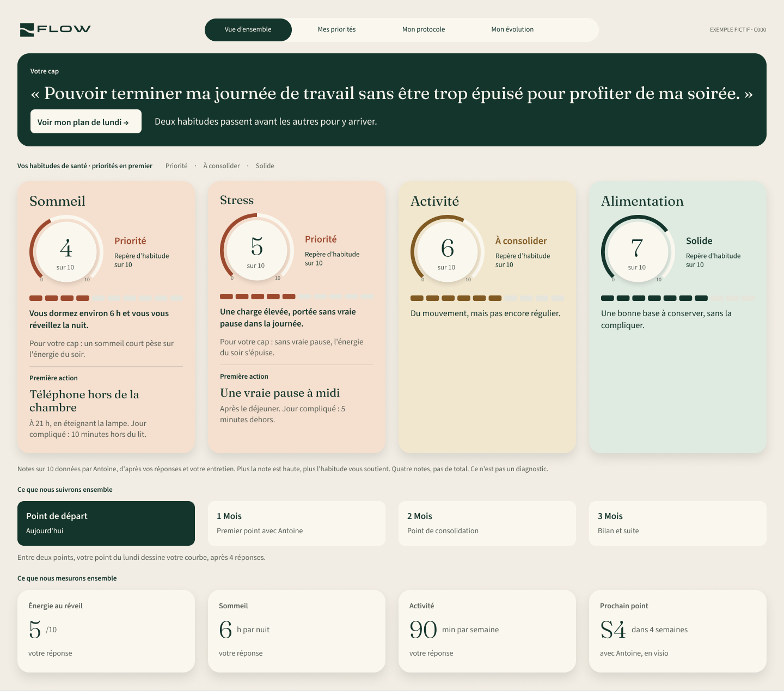Click the Alimentation card heading

tap(642, 201)
